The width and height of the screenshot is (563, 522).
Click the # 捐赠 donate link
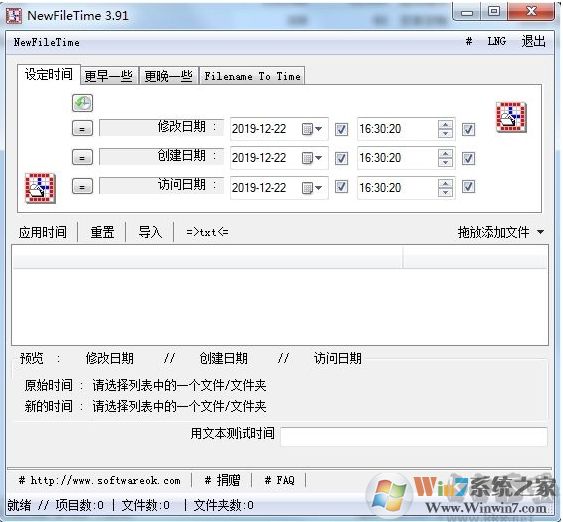(222, 480)
